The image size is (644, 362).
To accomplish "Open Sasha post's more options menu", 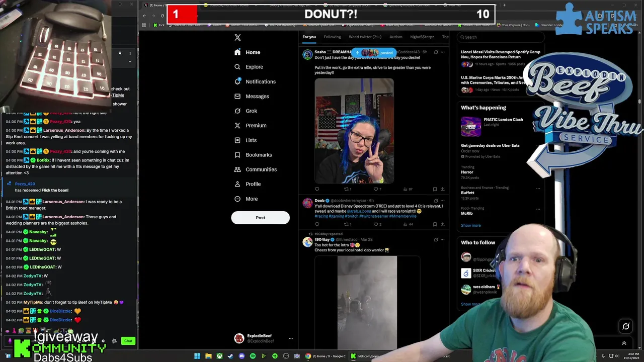I will tap(443, 52).
